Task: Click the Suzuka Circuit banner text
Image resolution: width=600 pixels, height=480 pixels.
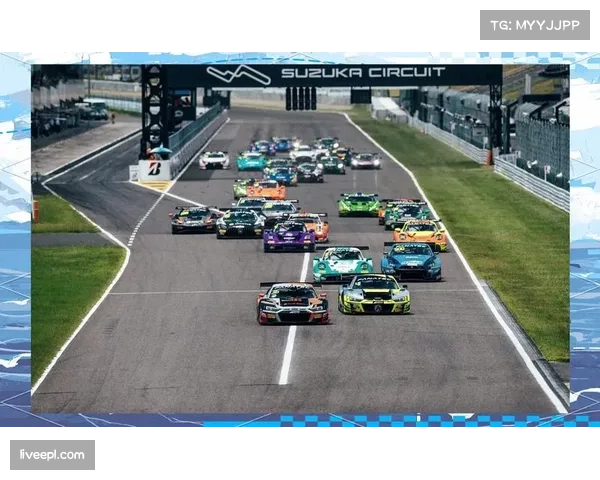Action: pos(362,73)
